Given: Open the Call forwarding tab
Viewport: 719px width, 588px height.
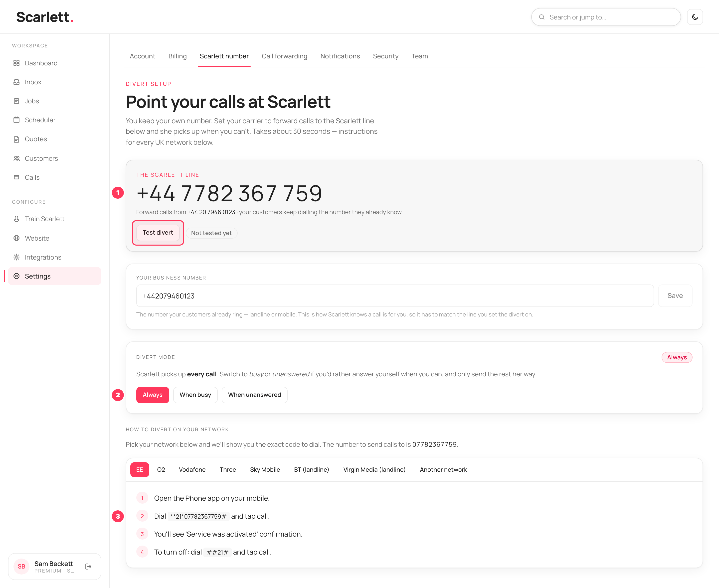Looking at the screenshot, I should tap(284, 56).
